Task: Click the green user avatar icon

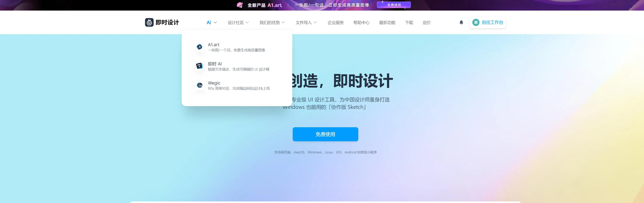Action: pyautogui.click(x=476, y=23)
